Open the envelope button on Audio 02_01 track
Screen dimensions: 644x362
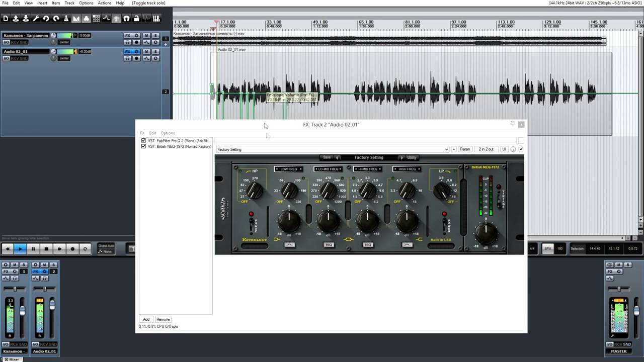tap(146, 58)
